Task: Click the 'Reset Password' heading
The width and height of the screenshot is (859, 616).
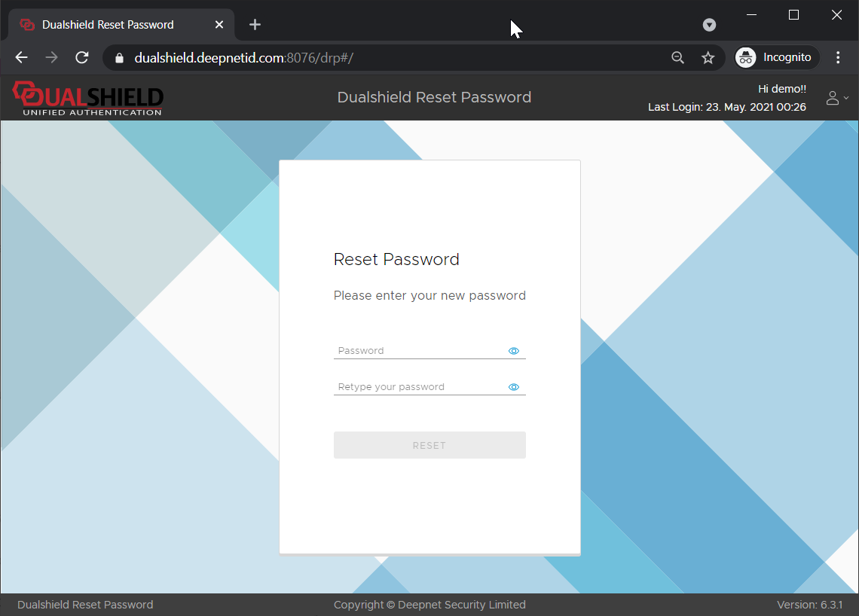Action: click(x=396, y=259)
